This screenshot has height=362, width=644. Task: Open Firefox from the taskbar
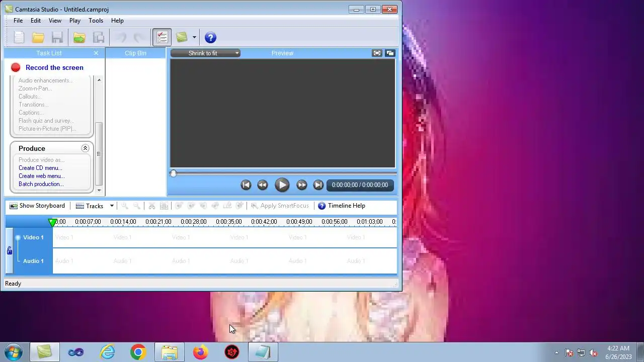point(200,352)
